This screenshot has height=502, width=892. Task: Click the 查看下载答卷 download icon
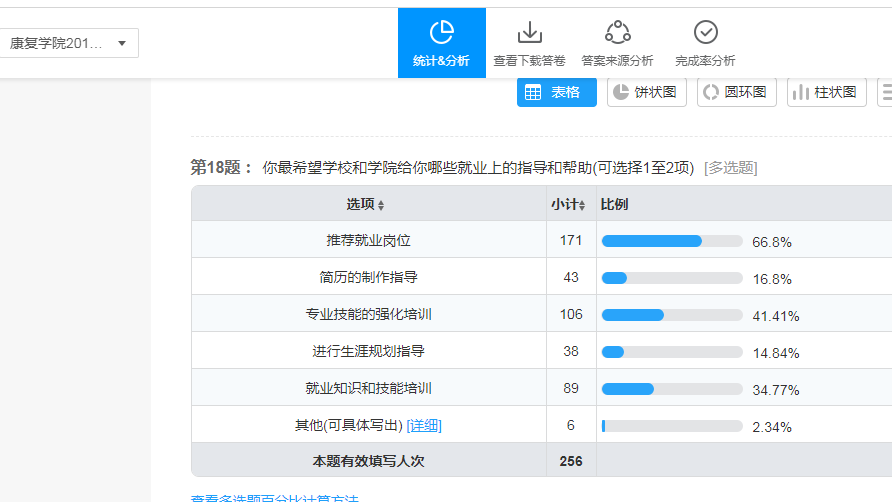[x=529, y=34]
